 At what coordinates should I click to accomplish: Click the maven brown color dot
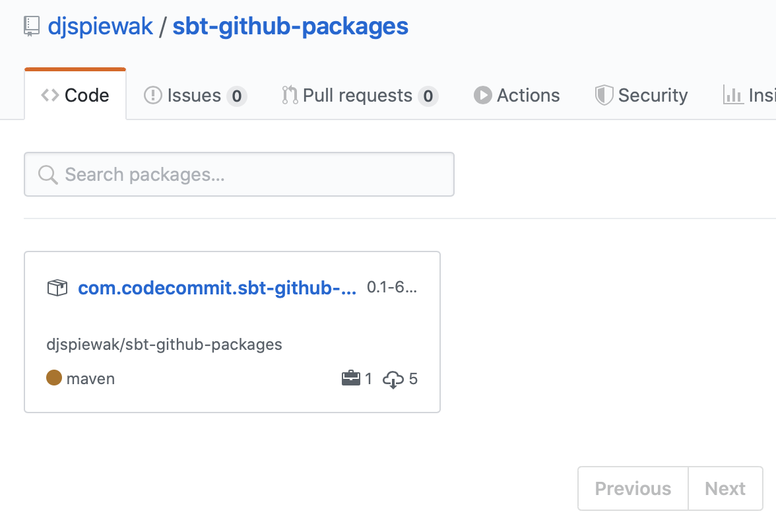(x=54, y=378)
